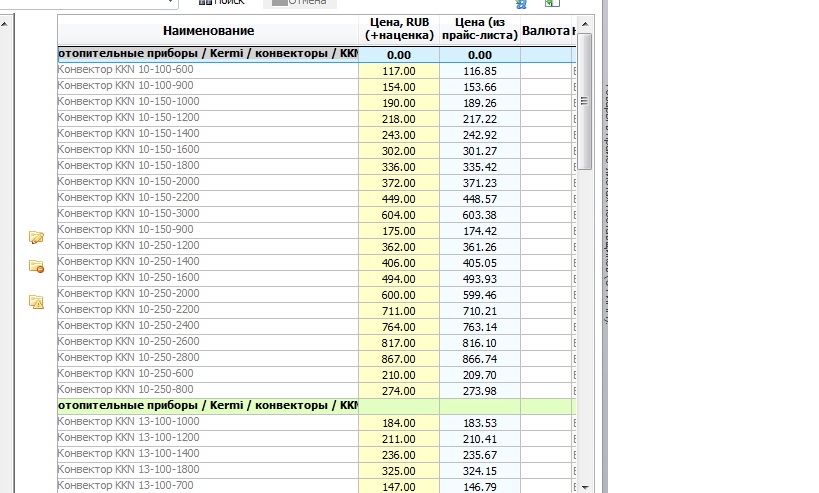Click the edit folder icon with pencil
Image resolution: width=819 pixels, height=493 pixels.
[x=36, y=238]
